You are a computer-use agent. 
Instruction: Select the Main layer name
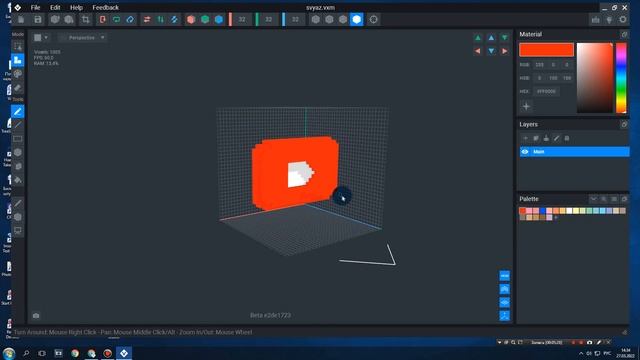pos(539,152)
